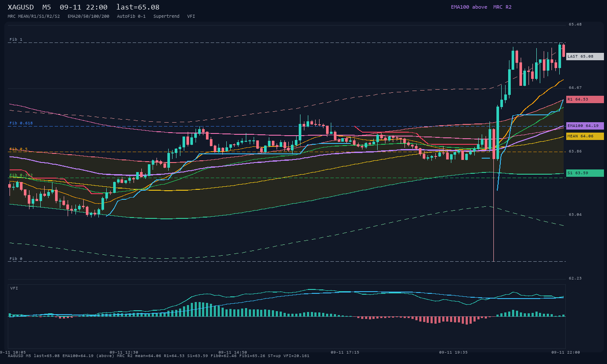Click the 65.48 price axis label
The image size is (607, 364).
[575, 24]
